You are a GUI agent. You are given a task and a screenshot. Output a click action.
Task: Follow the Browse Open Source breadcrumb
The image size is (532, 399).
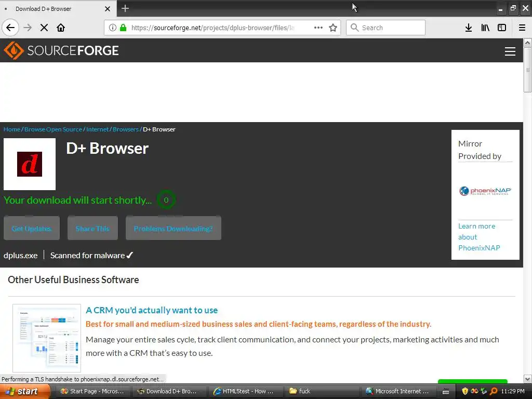[x=54, y=129]
